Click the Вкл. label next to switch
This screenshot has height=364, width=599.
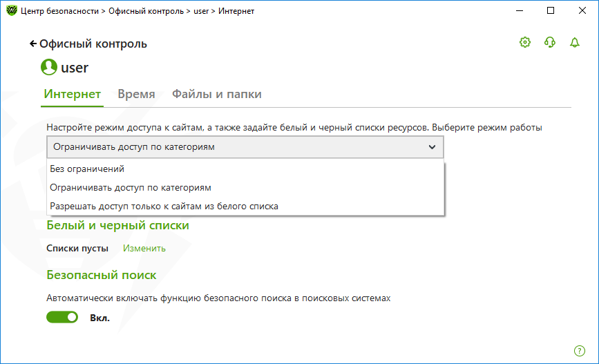(x=99, y=318)
